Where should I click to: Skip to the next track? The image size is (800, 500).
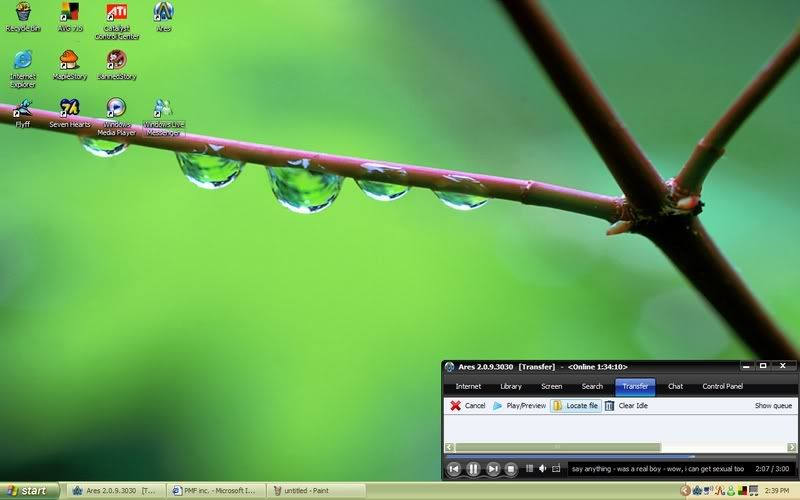pyautogui.click(x=492, y=468)
